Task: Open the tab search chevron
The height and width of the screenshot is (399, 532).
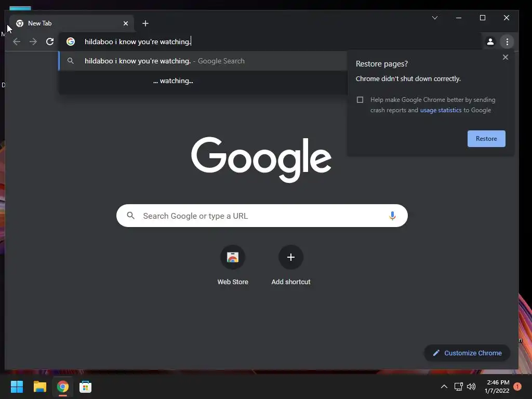Action: pyautogui.click(x=435, y=18)
